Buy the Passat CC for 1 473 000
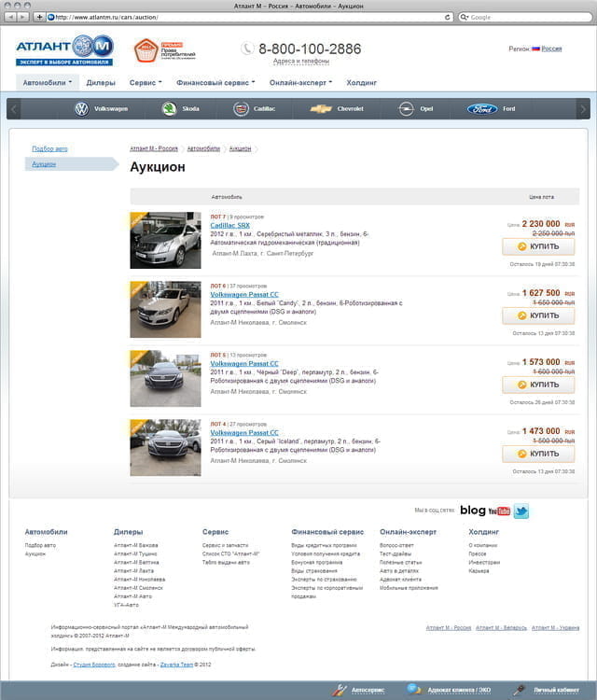597x700 pixels. tap(538, 454)
